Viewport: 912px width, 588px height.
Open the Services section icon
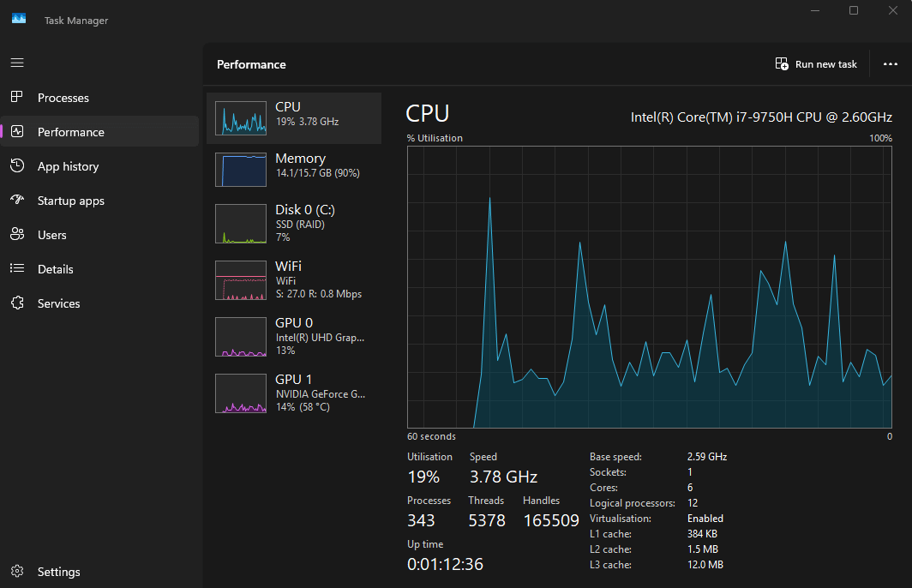coord(18,303)
